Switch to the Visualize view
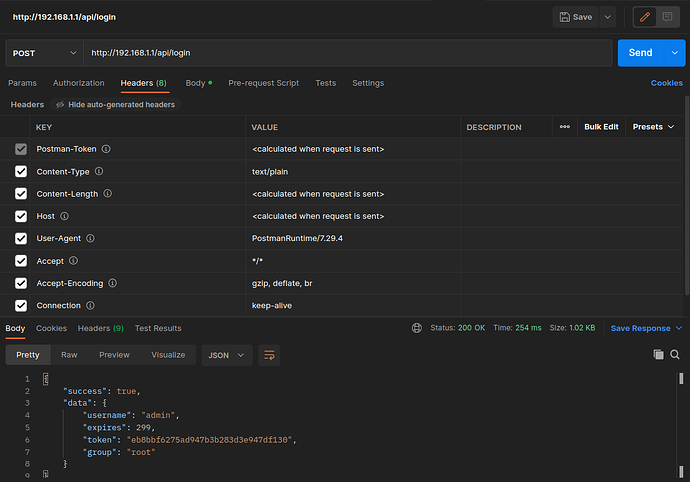Image resolution: width=690 pixels, height=482 pixels. point(168,355)
